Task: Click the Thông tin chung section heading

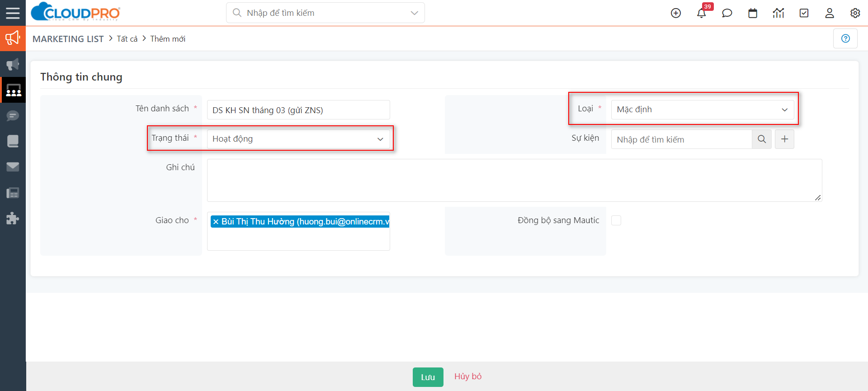Action: click(x=81, y=77)
